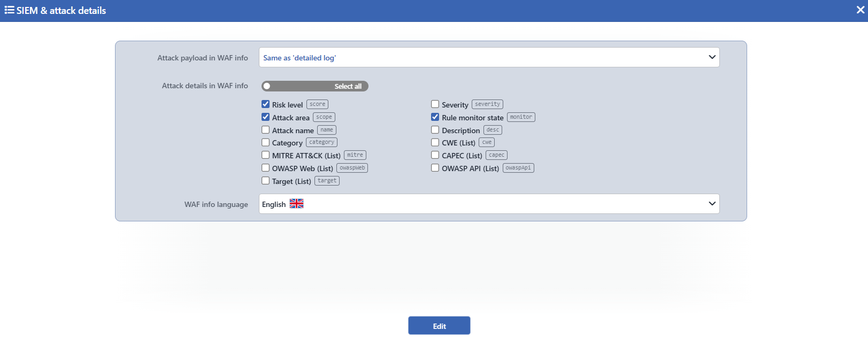Click the 'Attack payload in WAF info' label
The height and width of the screenshot is (338, 868).
(x=203, y=58)
